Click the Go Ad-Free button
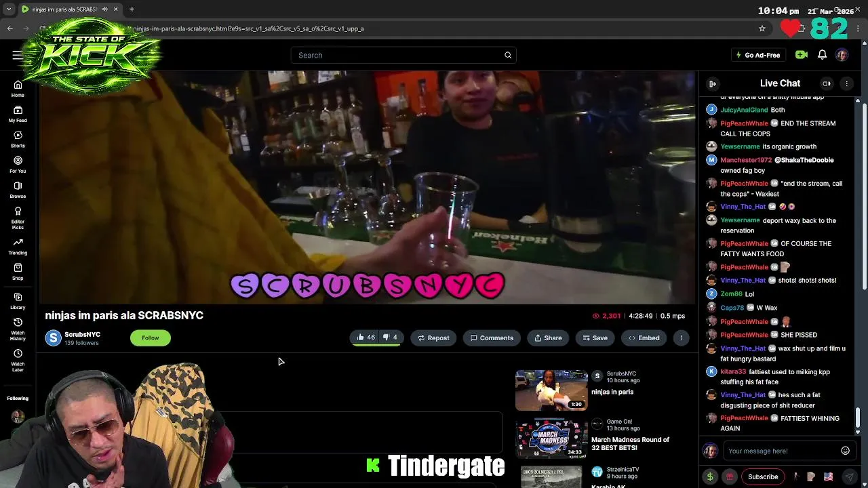This screenshot has height=488, width=868. click(757, 55)
